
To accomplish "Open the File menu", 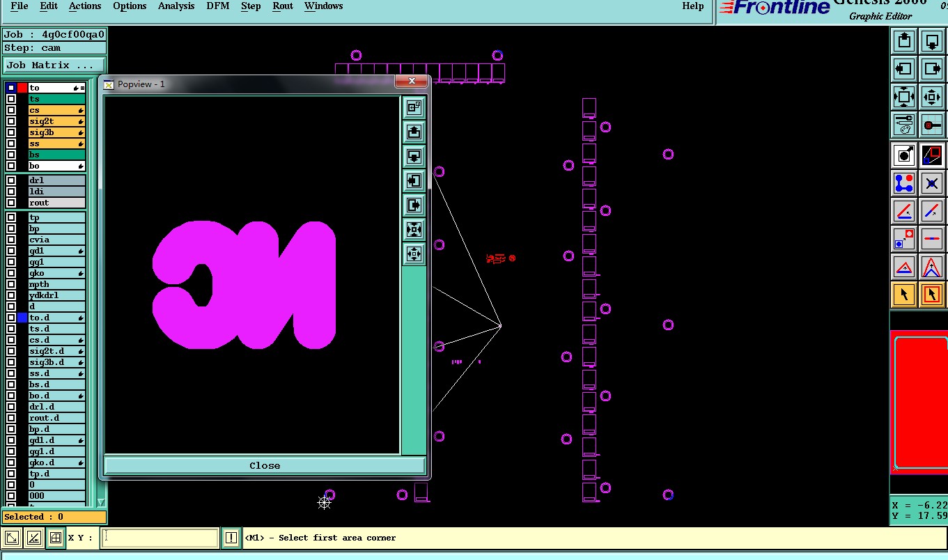I will [20, 6].
